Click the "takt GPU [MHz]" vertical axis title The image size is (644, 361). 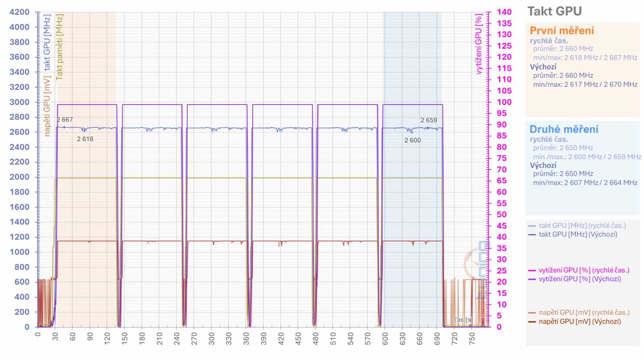pos(47,42)
